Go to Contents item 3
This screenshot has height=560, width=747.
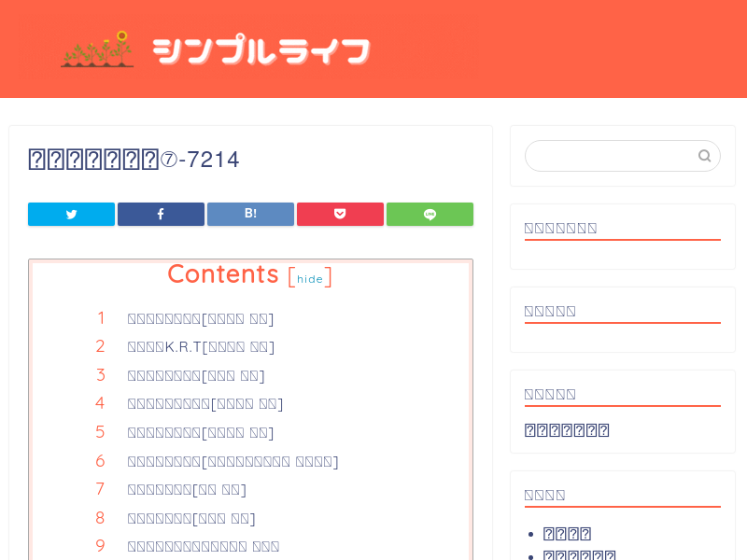point(195,376)
